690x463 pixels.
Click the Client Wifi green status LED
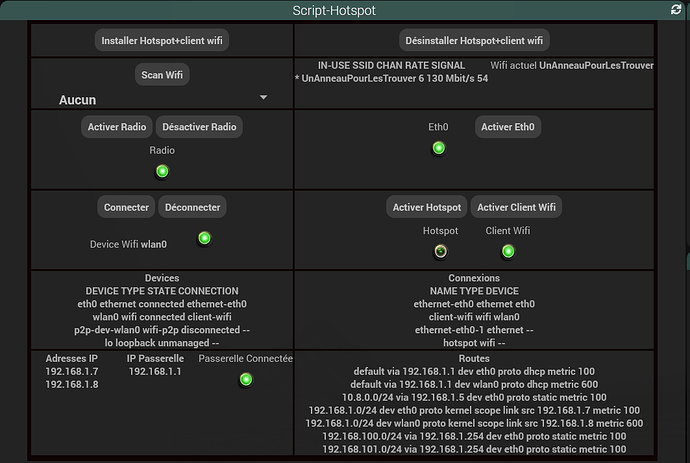coord(508,251)
